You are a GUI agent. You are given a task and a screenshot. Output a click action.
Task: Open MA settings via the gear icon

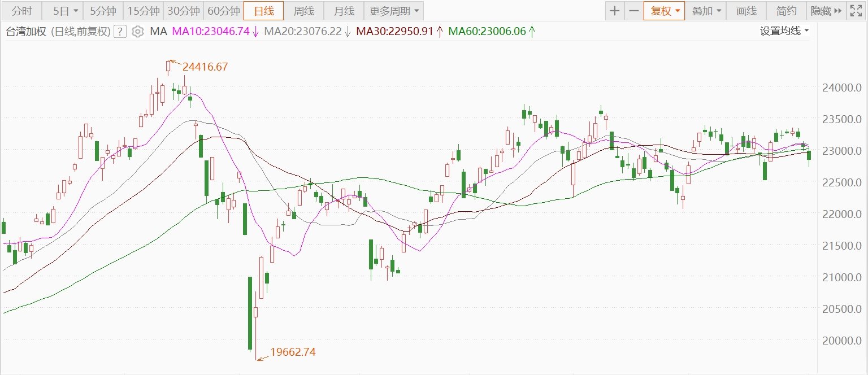(x=137, y=32)
